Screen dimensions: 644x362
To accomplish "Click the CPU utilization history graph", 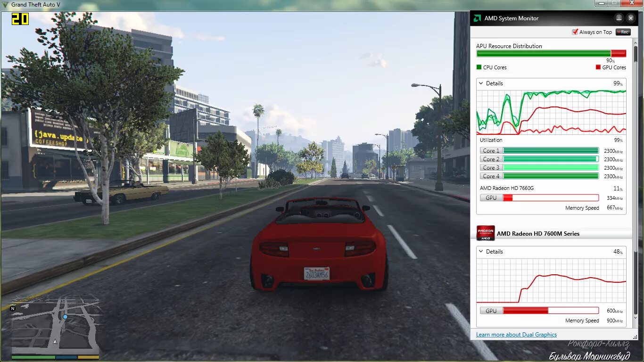I will 551,112.
